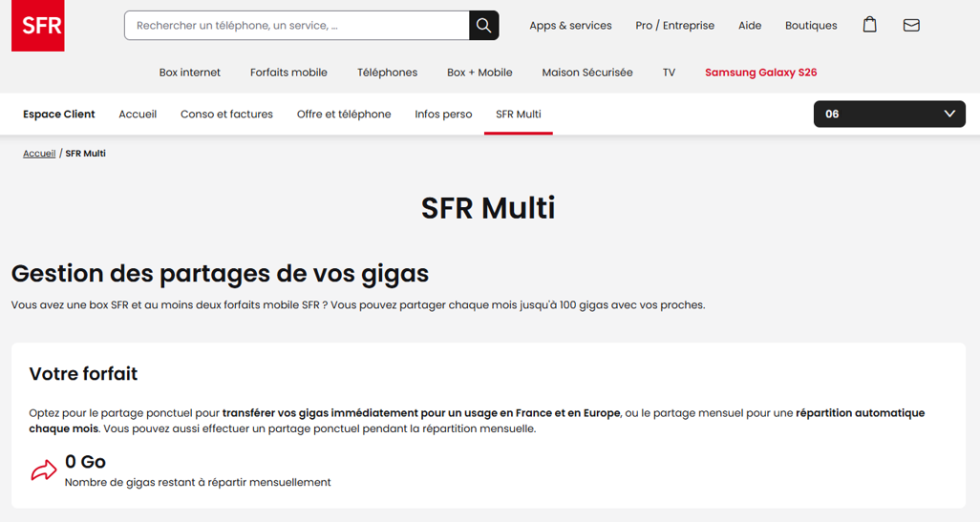Click the red share arrow icon
Screen dimensions: 980x522
pos(44,470)
